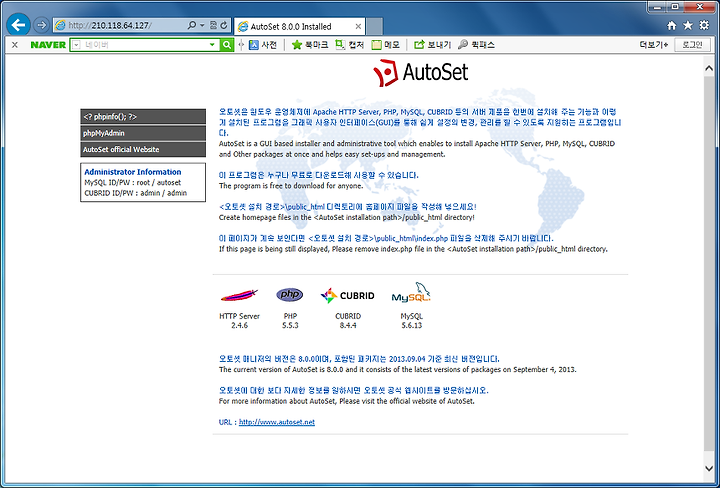Click the AutoSet logo at top

click(421, 73)
